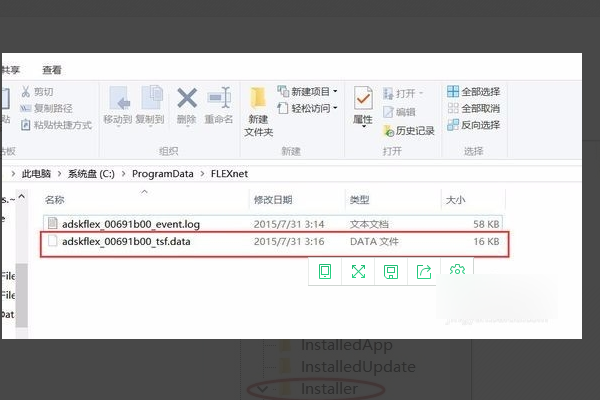
Task: Sort by the Name (名称) column header
Action: 54,200
